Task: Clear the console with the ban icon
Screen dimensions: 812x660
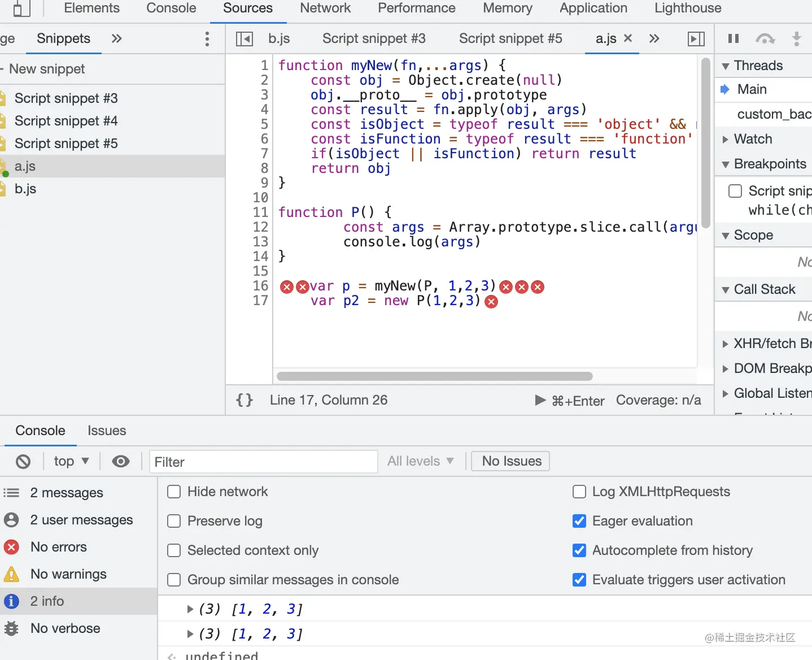Action: pyautogui.click(x=23, y=462)
